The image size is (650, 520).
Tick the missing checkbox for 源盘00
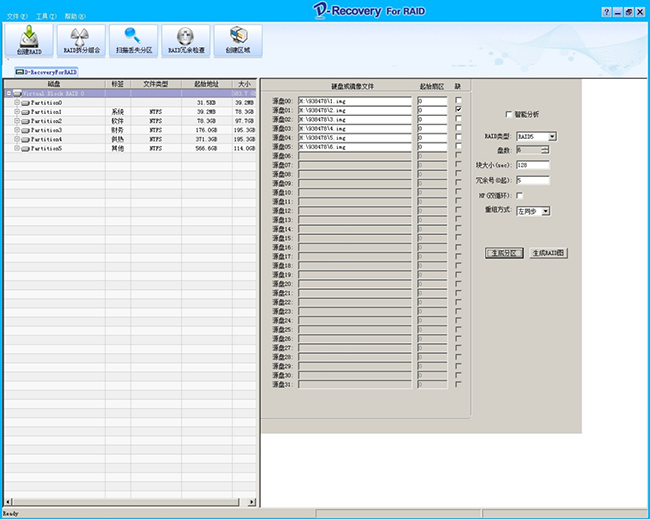coord(458,100)
